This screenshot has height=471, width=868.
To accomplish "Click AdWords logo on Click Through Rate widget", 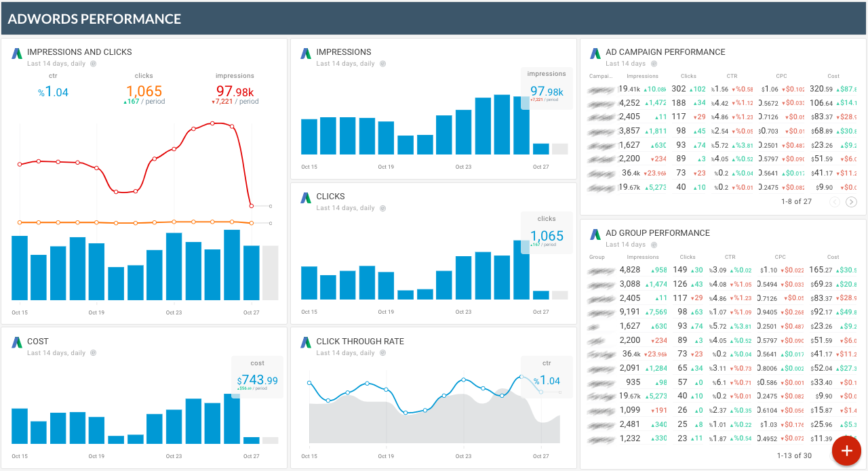I will pos(306,342).
